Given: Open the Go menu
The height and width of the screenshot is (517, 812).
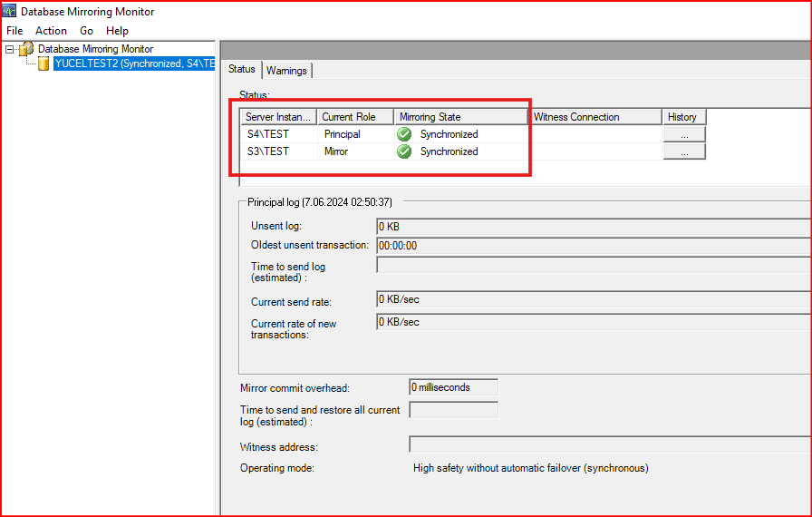Looking at the screenshot, I should coord(87,31).
